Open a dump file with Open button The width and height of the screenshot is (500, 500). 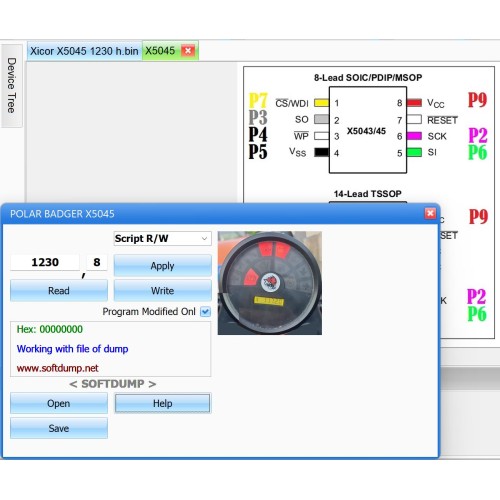(x=59, y=403)
